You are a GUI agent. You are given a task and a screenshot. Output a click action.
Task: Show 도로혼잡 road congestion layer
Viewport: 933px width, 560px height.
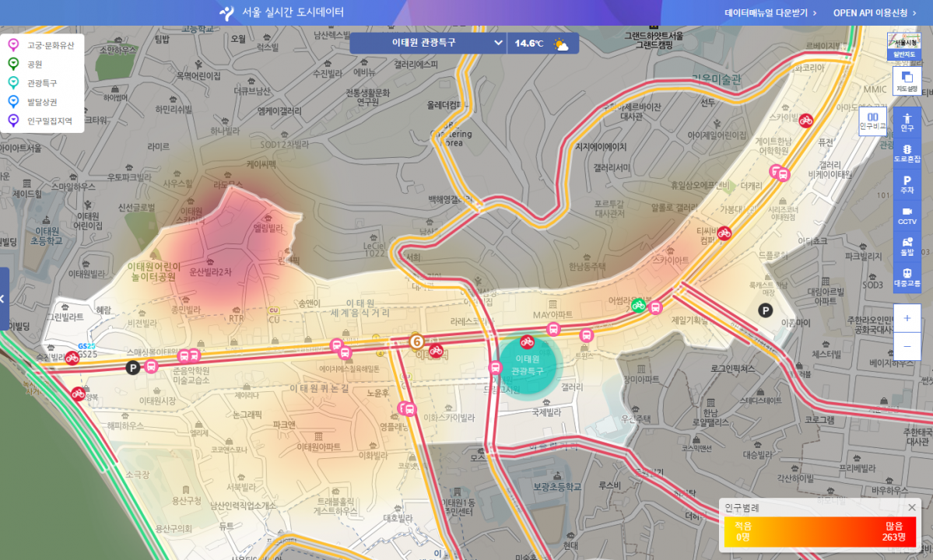click(x=907, y=153)
